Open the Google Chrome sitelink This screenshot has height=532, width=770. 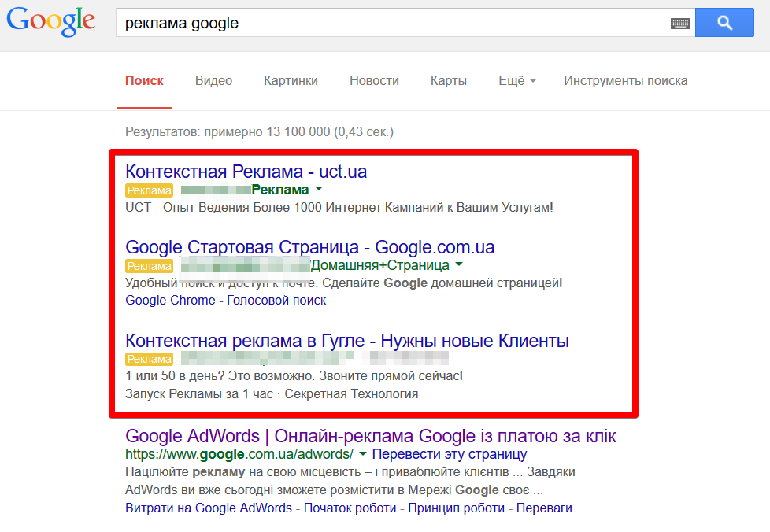170,301
